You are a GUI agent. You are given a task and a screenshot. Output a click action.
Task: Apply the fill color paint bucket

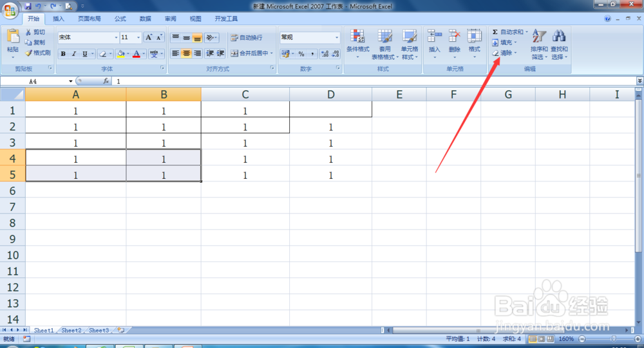(x=121, y=54)
